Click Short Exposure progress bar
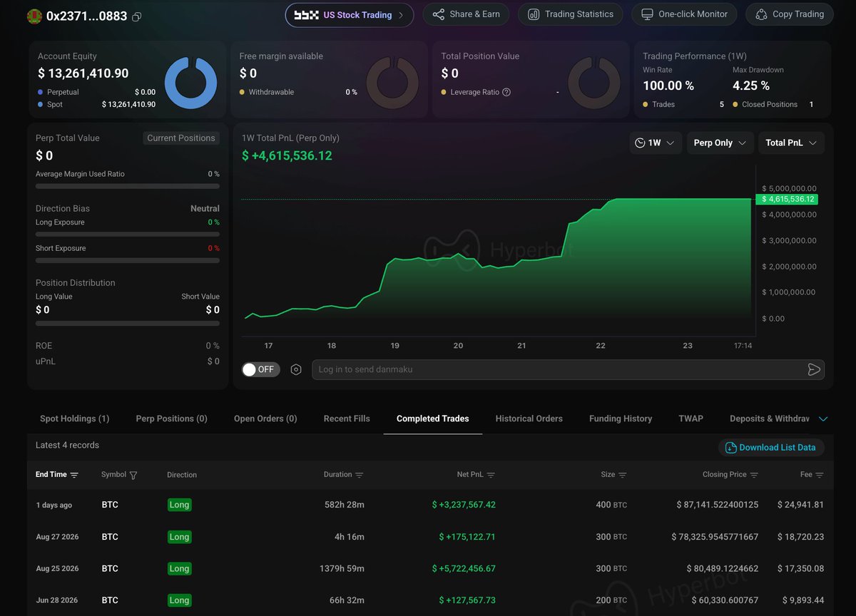 [128, 260]
